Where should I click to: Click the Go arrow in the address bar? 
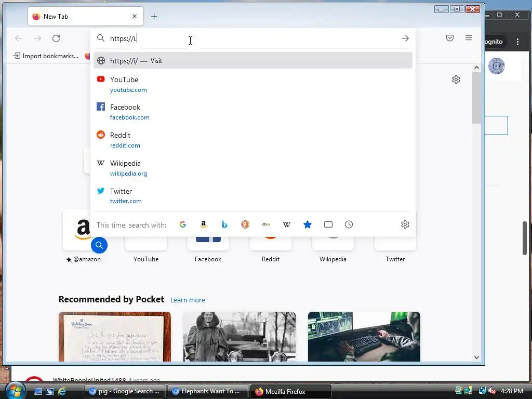[x=405, y=38]
